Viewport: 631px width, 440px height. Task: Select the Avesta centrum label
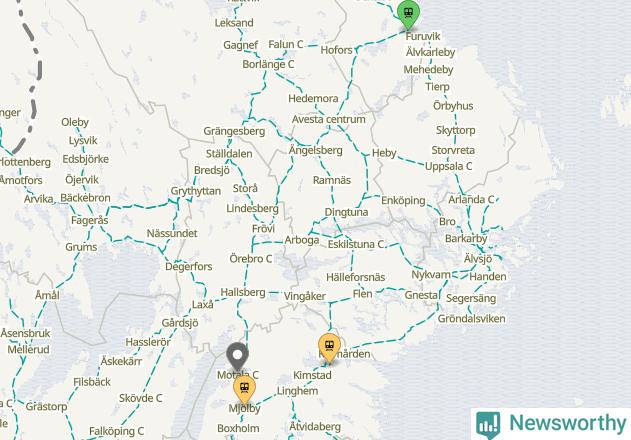pyautogui.click(x=329, y=120)
